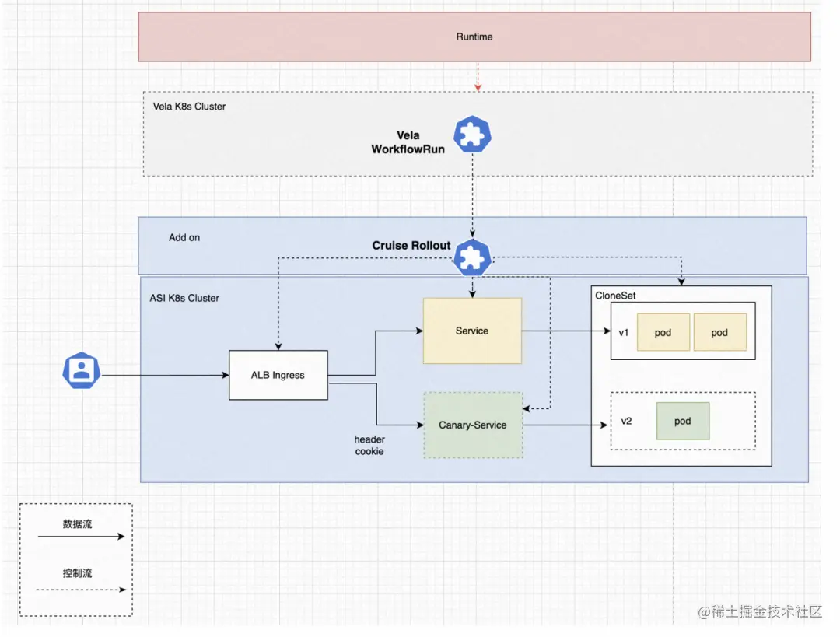Screen dimensions: 840x637
Task: Click the second v1 pod box
Action: coord(720,332)
